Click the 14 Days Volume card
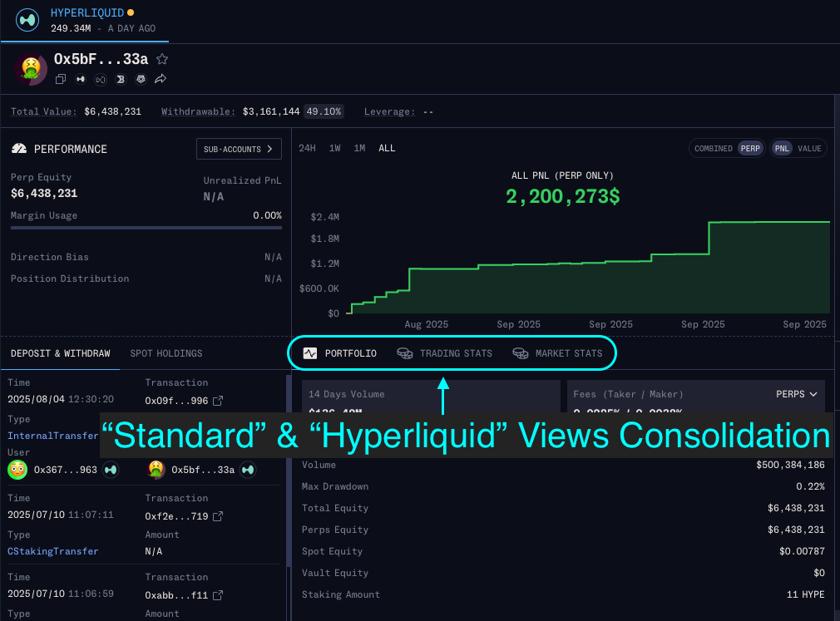 431,397
